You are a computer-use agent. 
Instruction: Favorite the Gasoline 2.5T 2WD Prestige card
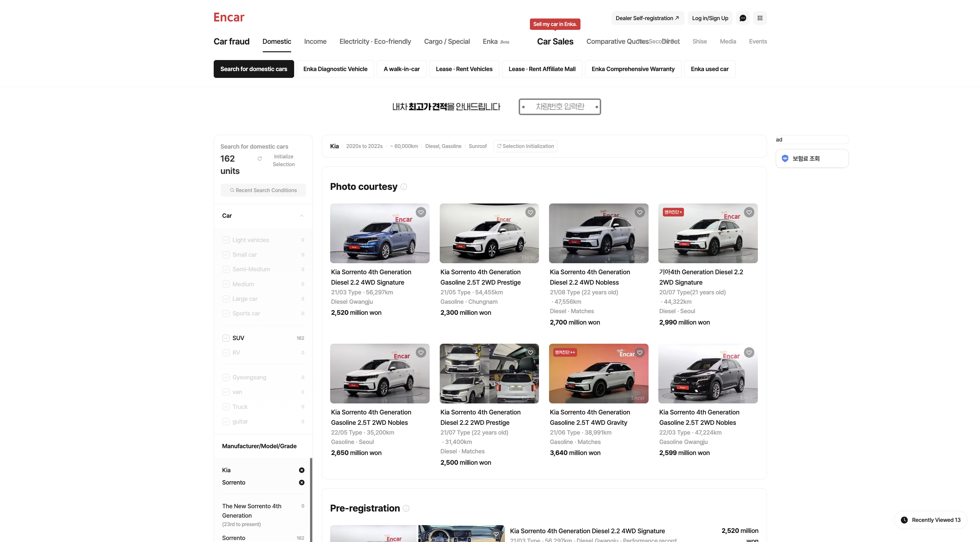530,212
